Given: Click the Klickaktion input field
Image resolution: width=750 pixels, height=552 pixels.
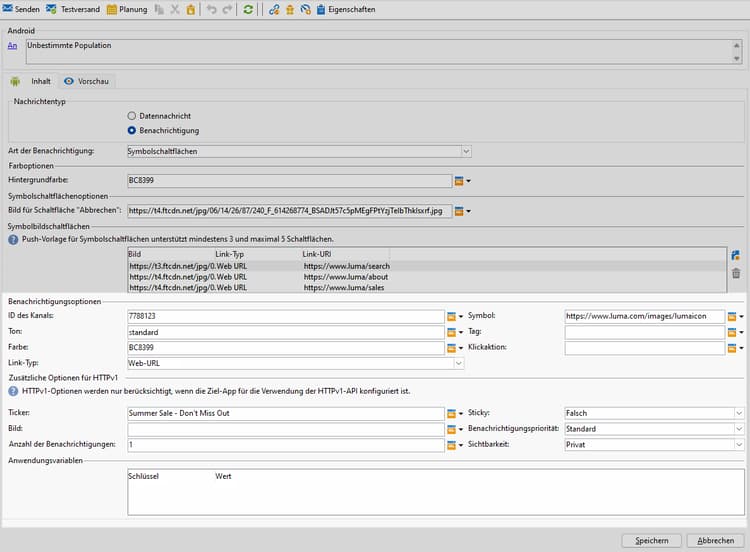Looking at the screenshot, I should tap(645, 348).
